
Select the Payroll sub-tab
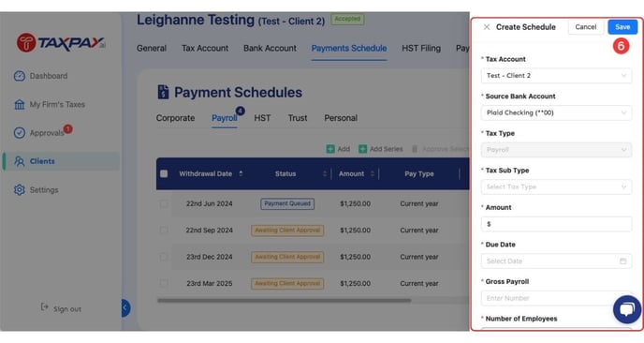click(225, 118)
